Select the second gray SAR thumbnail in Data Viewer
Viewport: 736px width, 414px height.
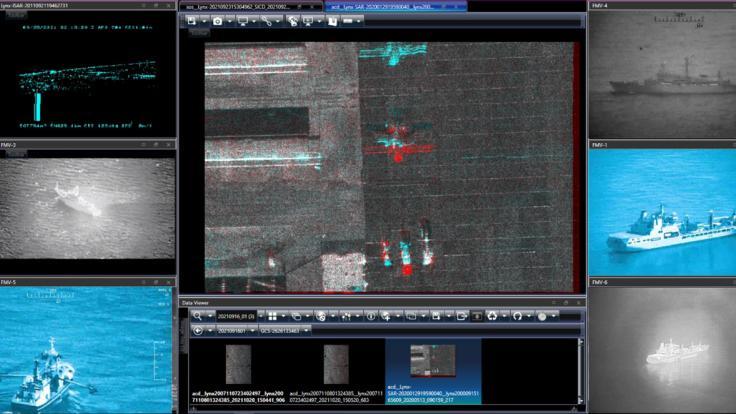pos(336,364)
